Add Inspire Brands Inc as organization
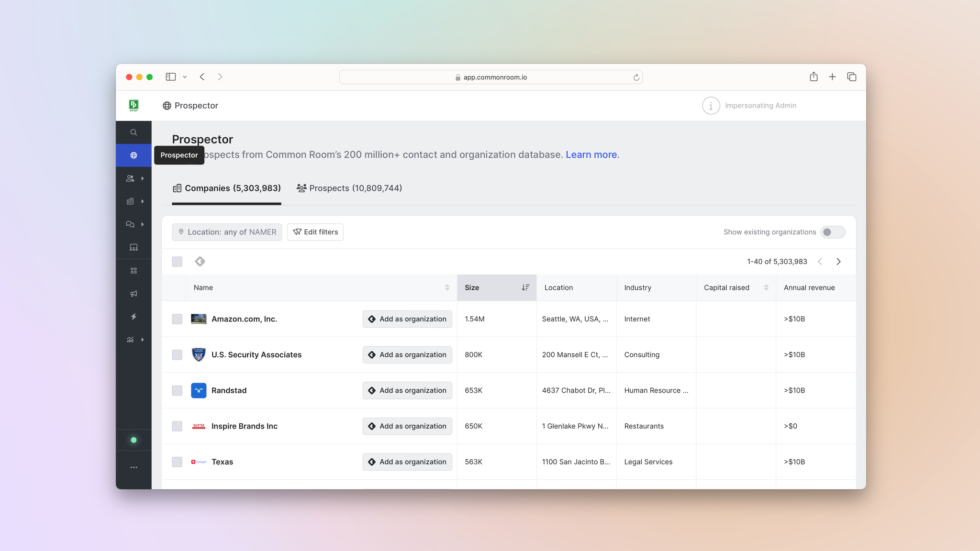This screenshot has height=551, width=980. [407, 426]
